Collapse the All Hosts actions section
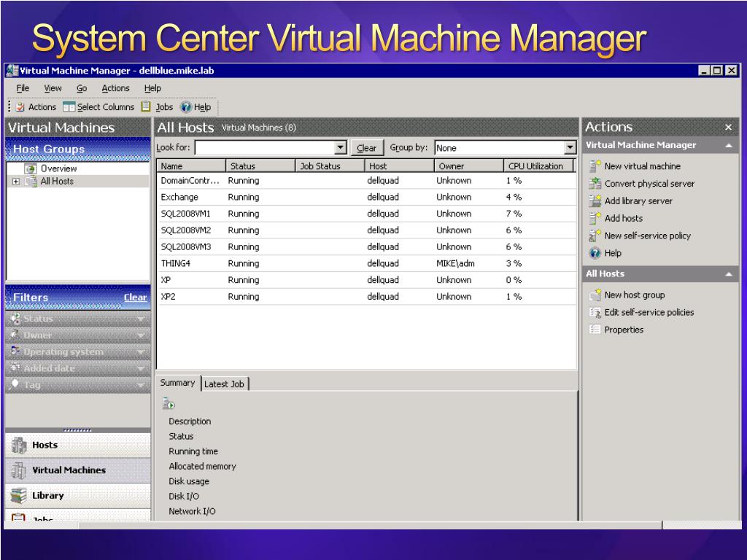This screenshot has height=560, width=747. pyautogui.click(x=729, y=274)
